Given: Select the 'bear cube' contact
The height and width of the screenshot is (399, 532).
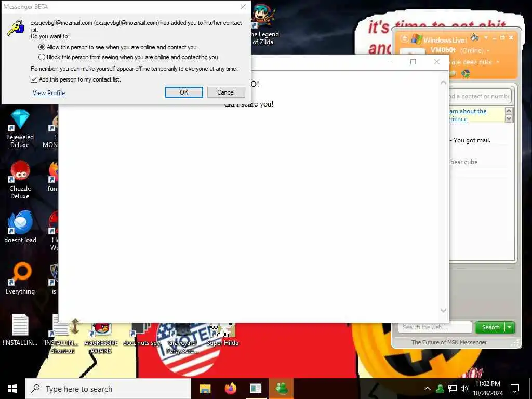Looking at the screenshot, I should [x=463, y=162].
